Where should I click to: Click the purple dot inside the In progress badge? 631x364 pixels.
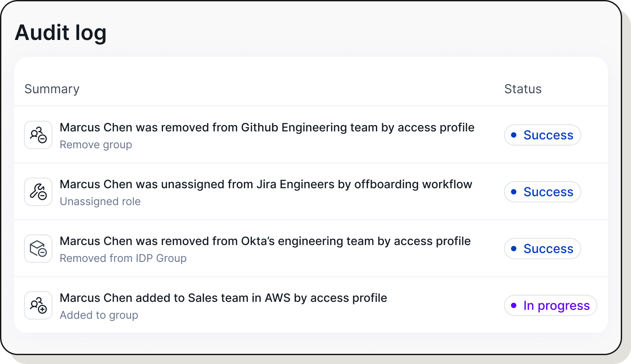tap(514, 305)
